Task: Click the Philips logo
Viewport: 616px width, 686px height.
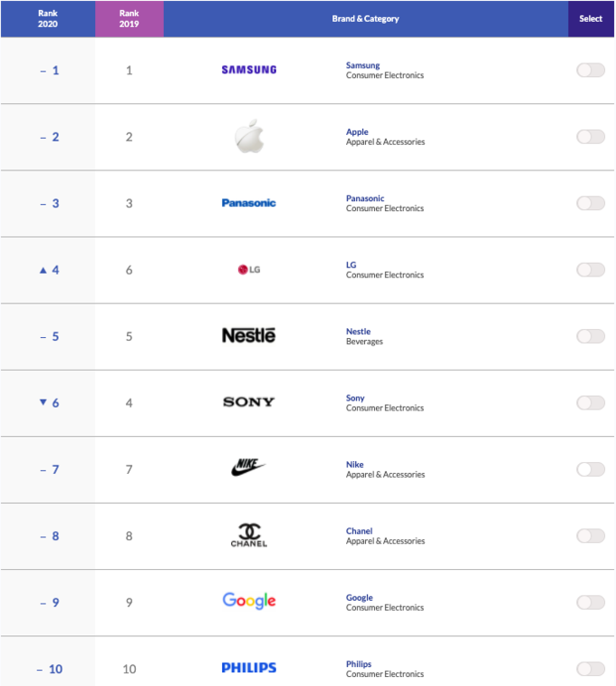Action: [x=249, y=668]
